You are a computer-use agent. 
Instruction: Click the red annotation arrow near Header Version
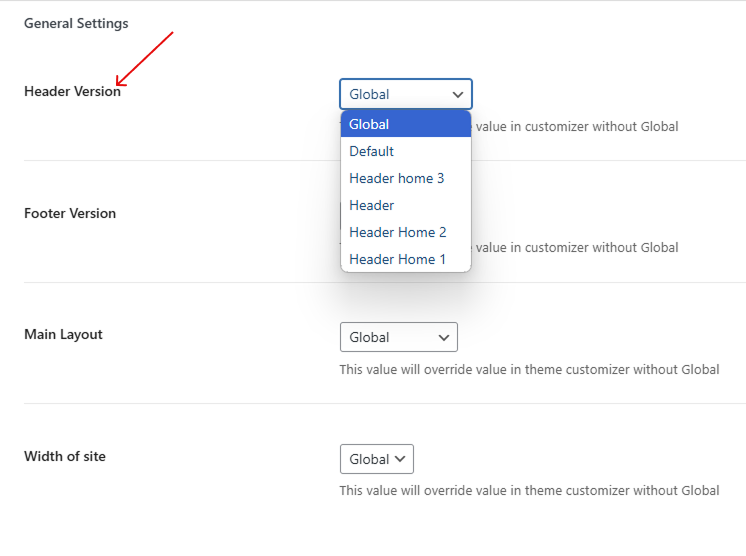click(145, 58)
